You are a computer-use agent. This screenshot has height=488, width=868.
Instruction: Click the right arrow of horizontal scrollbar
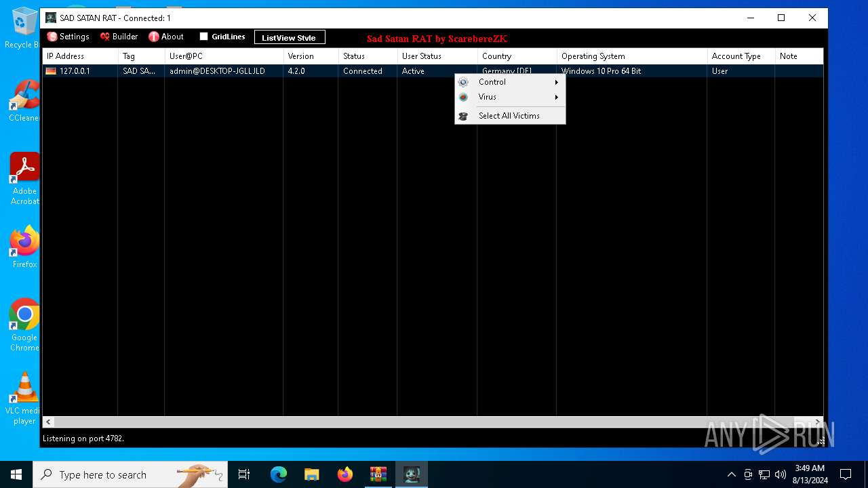pos(817,422)
